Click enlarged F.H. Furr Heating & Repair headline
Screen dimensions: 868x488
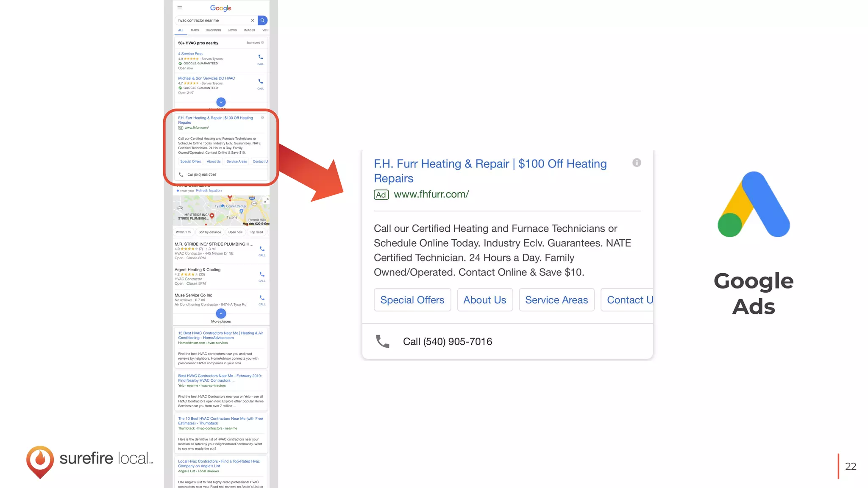click(x=490, y=171)
